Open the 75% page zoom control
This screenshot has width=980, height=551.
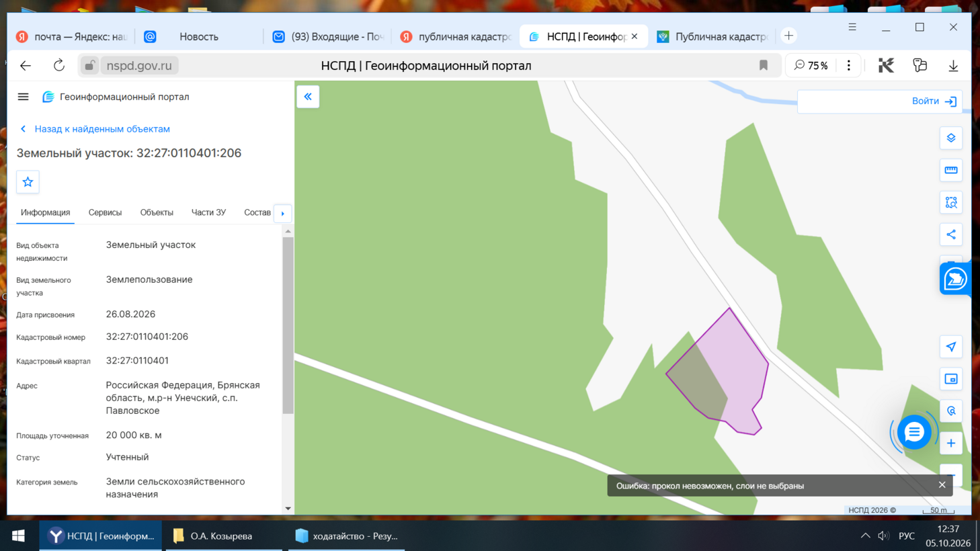[x=811, y=65]
